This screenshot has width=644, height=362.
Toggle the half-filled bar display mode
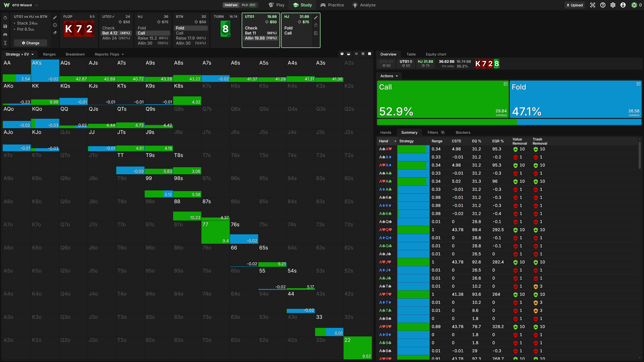pos(348,54)
